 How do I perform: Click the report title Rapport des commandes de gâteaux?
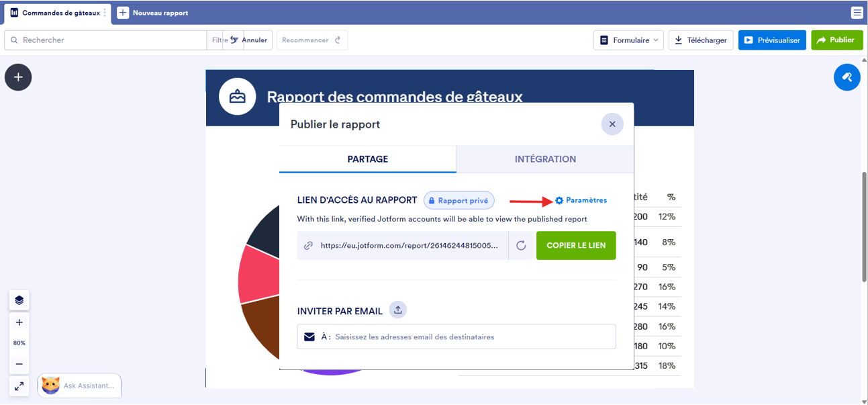click(x=395, y=97)
